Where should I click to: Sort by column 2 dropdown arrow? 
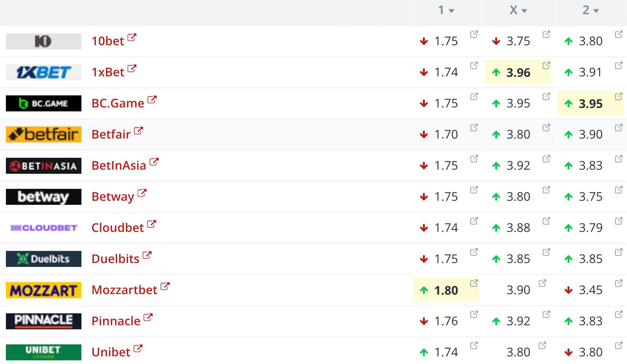tap(596, 11)
